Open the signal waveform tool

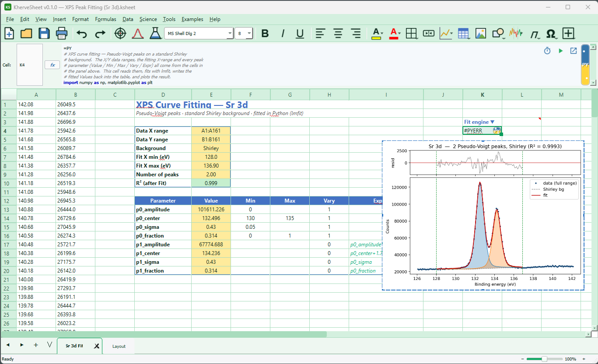pyautogui.click(x=516, y=34)
